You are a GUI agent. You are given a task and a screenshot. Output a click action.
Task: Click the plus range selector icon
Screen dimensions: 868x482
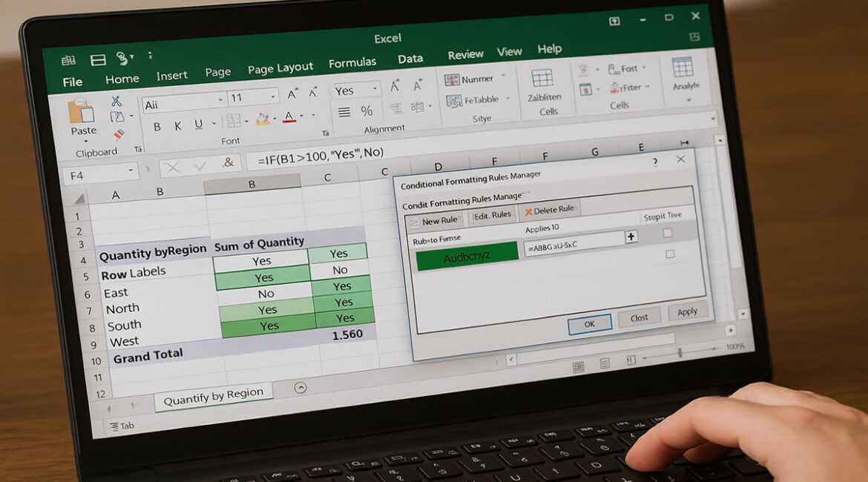631,237
